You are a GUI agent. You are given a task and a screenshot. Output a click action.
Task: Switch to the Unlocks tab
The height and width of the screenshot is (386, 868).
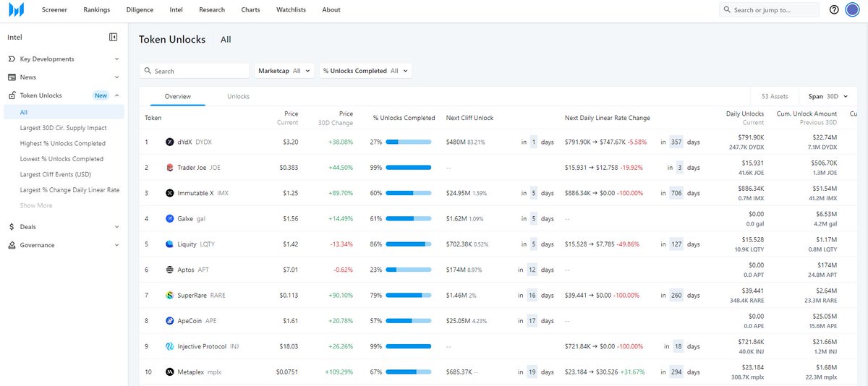[x=238, y=96]
